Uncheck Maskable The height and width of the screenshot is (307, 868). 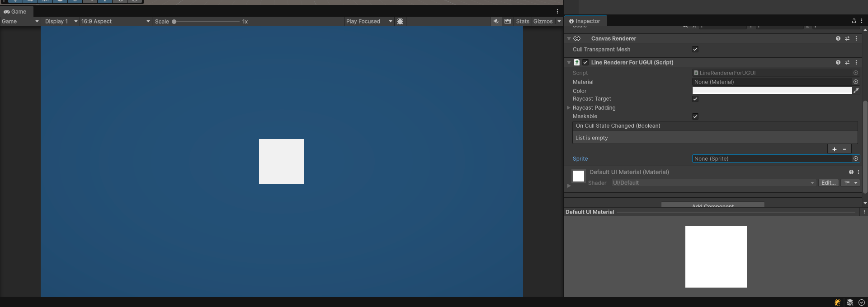(x=695, y=116)
